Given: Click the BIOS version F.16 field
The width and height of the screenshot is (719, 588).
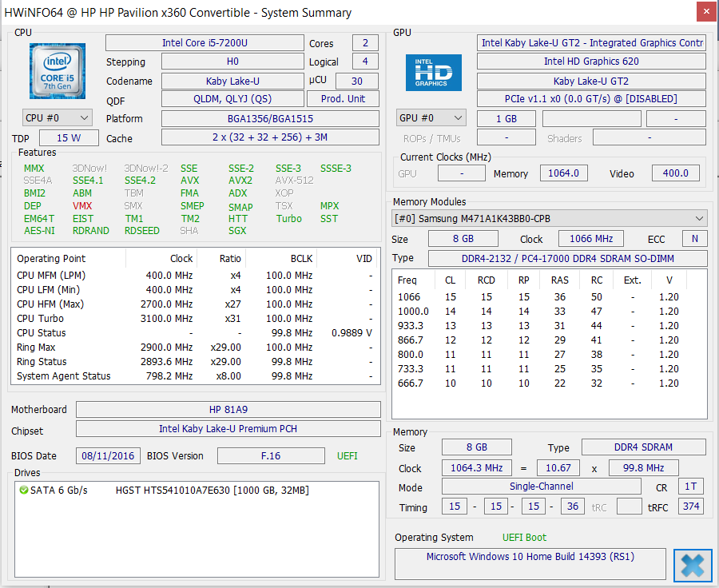Looking at the screenshot, I should [x=272, y=455].
